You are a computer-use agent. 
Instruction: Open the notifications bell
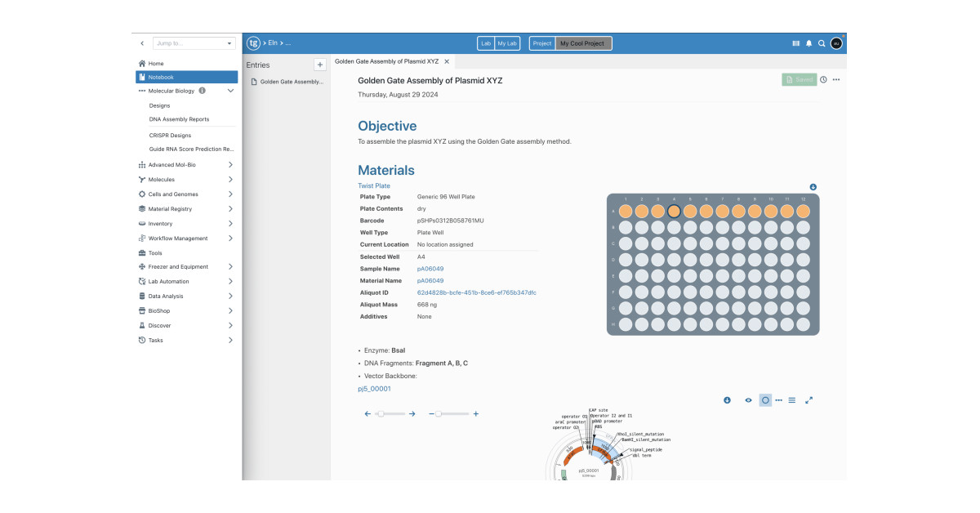coord(809,43)
